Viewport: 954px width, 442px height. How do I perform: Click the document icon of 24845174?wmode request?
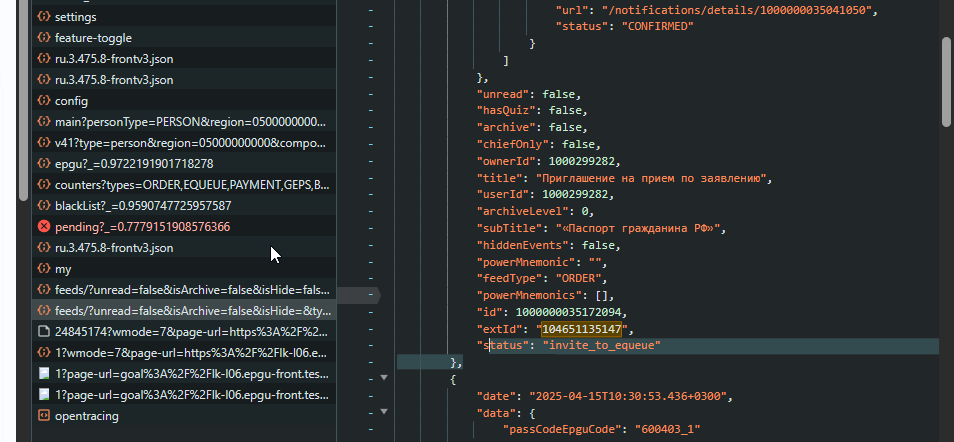pos(43,332)
